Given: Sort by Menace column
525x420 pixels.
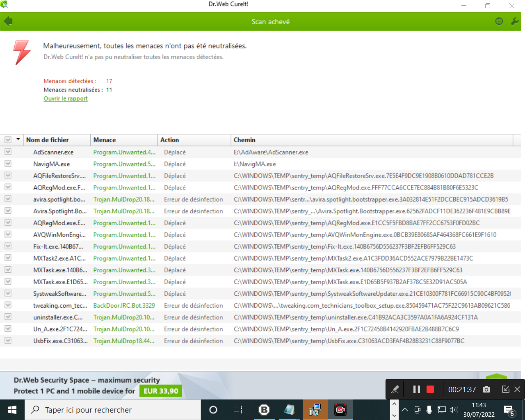Looking at the screenshot, I should pyautogui.click(x=124, y=140).
